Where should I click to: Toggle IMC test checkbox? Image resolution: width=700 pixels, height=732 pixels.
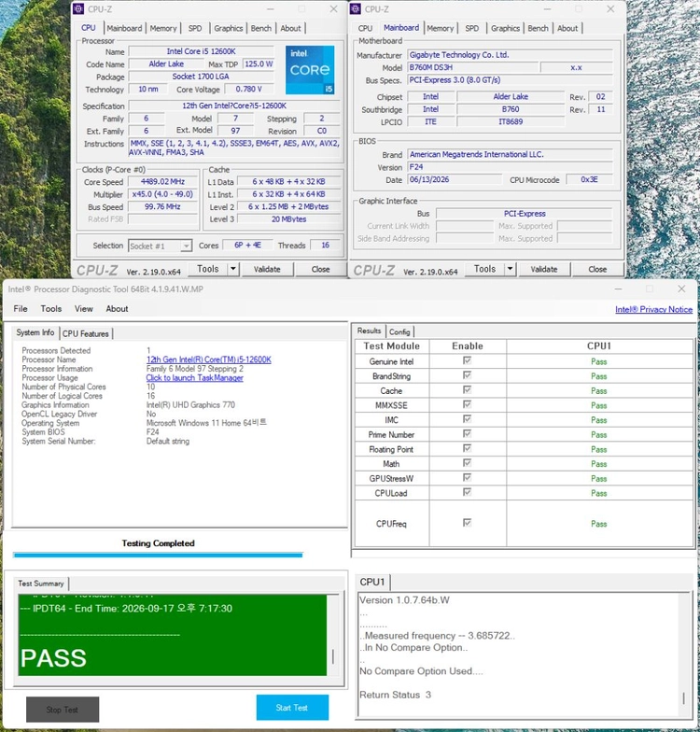pos(467,419)
